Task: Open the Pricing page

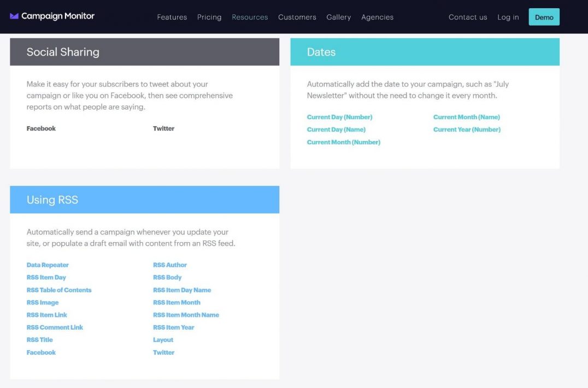Action: coord(209,17)
